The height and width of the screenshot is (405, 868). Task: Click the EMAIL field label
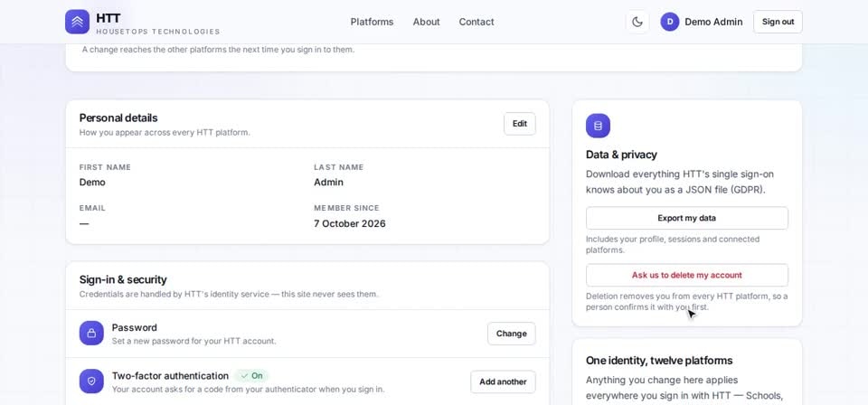click(x=92, y=208)
